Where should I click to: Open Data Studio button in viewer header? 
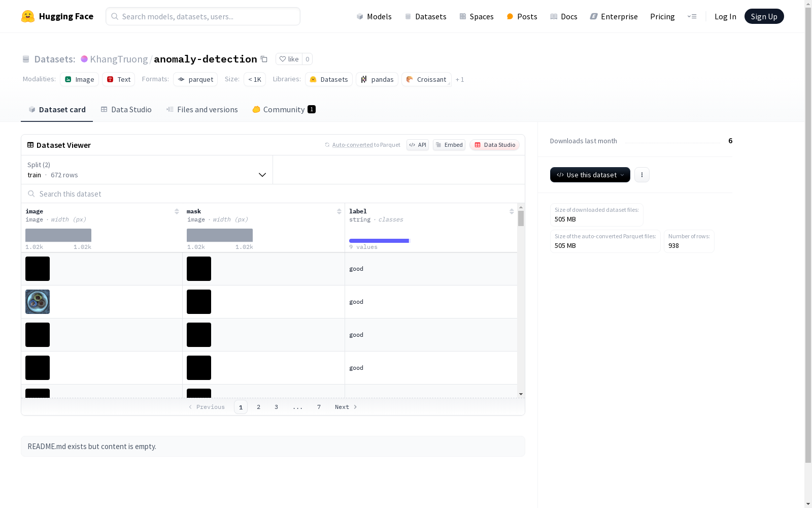pos(494,145)
